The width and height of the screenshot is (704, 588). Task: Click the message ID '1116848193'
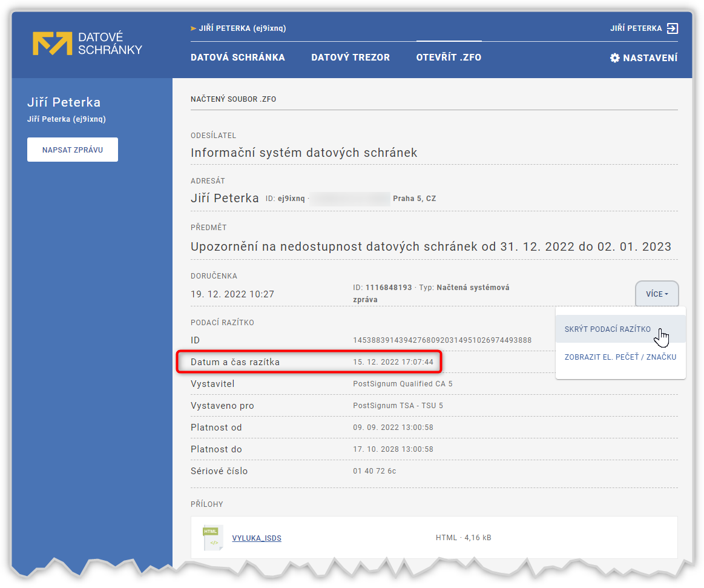(389, 288)
